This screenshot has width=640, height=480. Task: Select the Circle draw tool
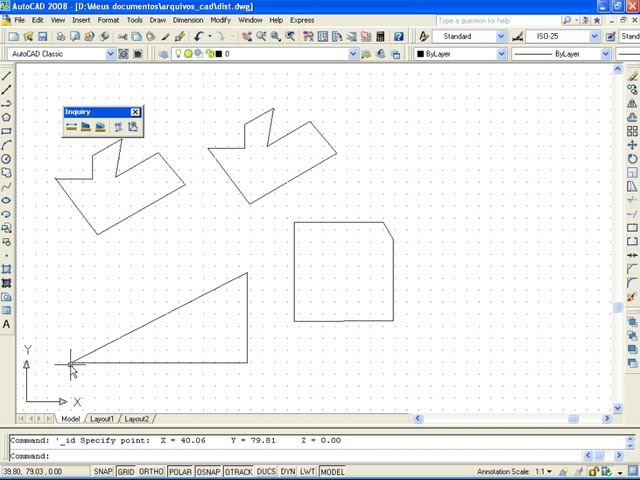pos(6,159)
